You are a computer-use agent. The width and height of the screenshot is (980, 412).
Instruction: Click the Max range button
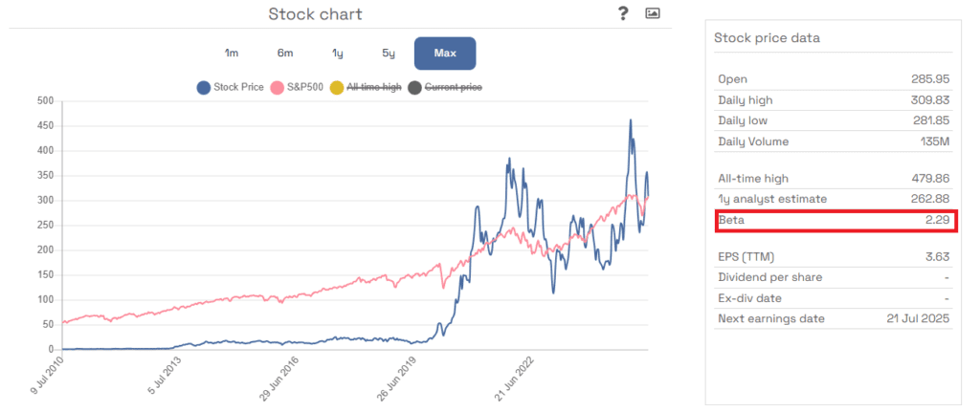pos(444,53)
